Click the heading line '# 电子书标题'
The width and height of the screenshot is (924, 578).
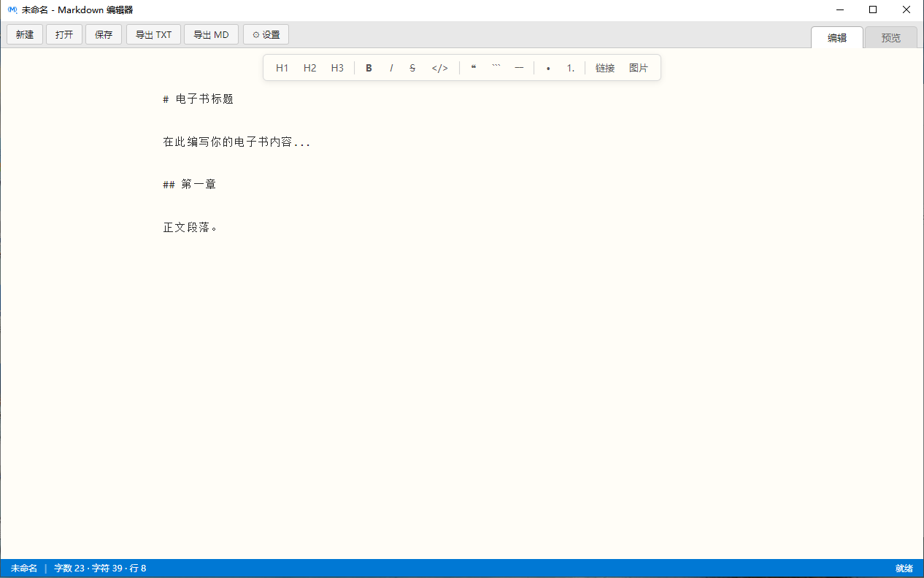(198, 99)
